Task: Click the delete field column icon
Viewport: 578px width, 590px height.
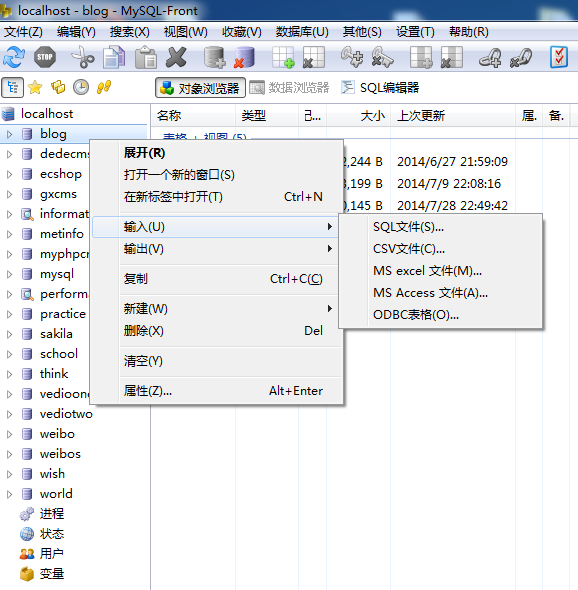Action: click(452, 57)
